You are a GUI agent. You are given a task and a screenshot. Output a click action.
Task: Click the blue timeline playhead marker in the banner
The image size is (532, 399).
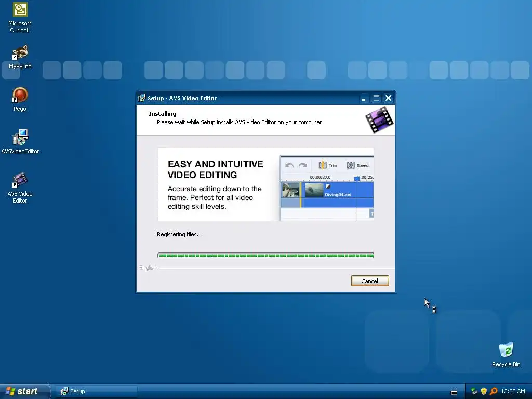point(357,179)
